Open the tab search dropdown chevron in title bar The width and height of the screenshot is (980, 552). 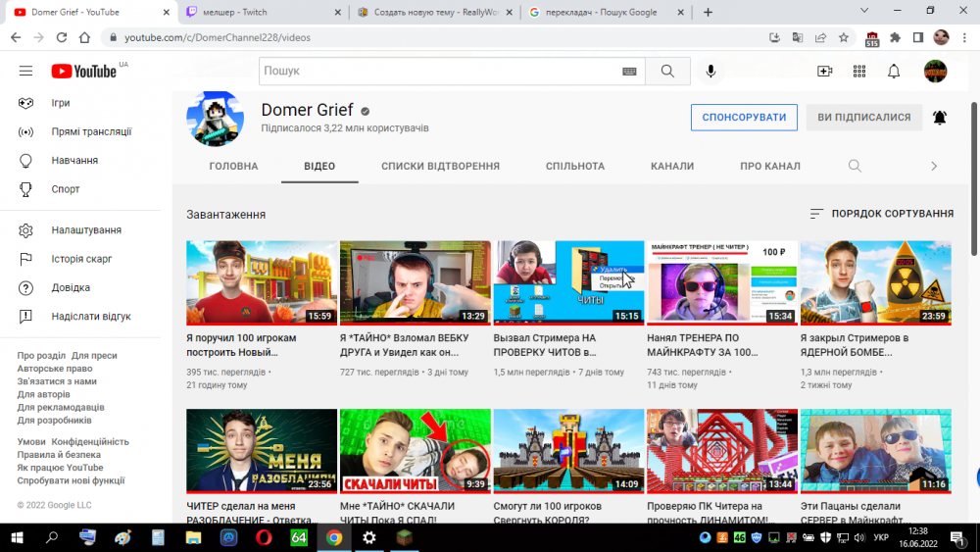(864, 11)
